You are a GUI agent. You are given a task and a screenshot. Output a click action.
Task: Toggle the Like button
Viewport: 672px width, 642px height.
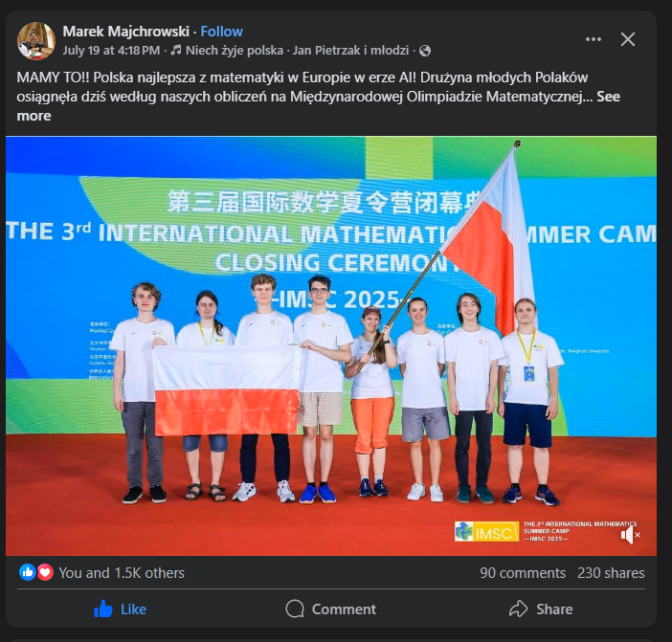[120, 609]
